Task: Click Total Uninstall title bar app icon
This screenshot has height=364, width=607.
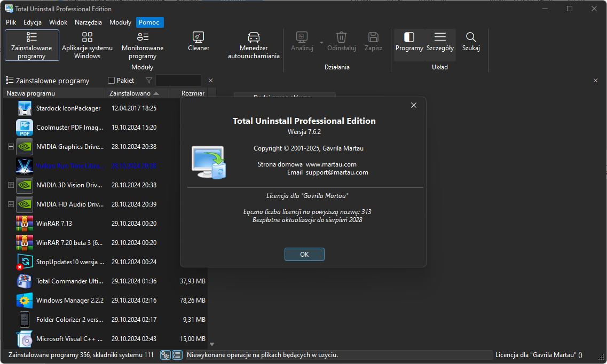Action: click(9, 9)
